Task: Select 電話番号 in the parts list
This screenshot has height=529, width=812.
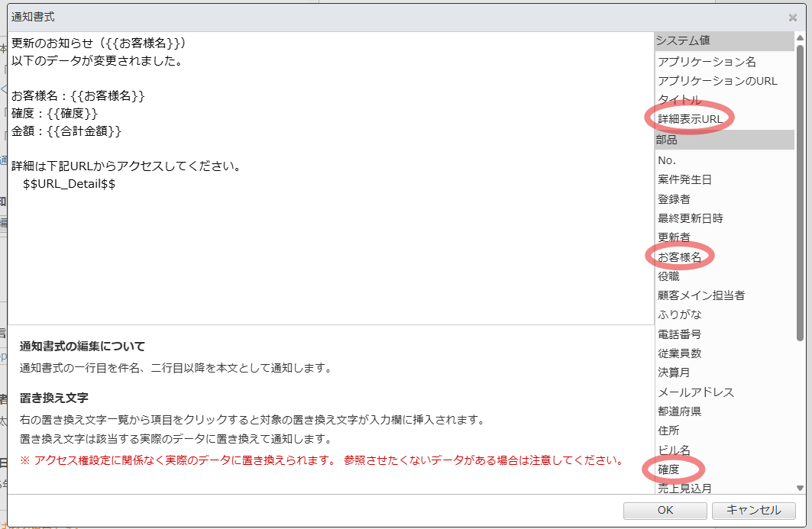Action: (x=679, y=334)
